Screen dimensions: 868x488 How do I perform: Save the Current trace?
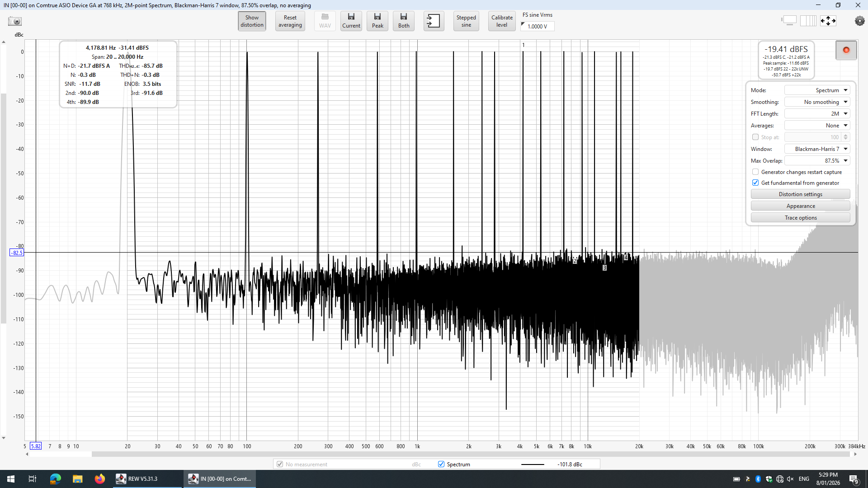(351, 21)
